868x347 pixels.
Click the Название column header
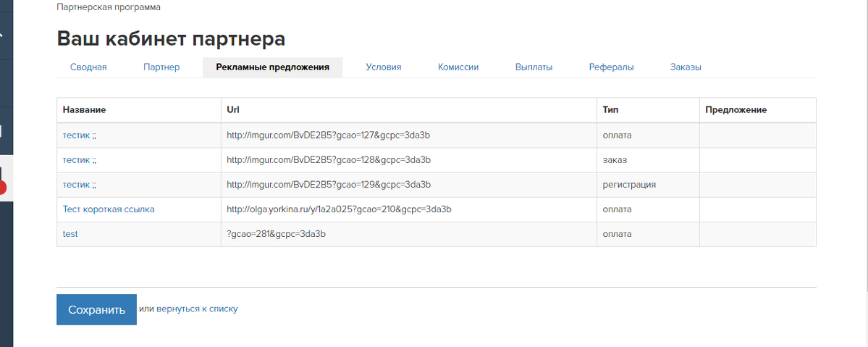(84, 110)
